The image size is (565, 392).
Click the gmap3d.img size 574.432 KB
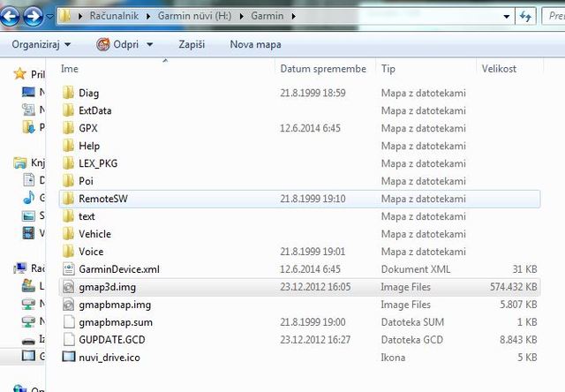tap(513, 287)
